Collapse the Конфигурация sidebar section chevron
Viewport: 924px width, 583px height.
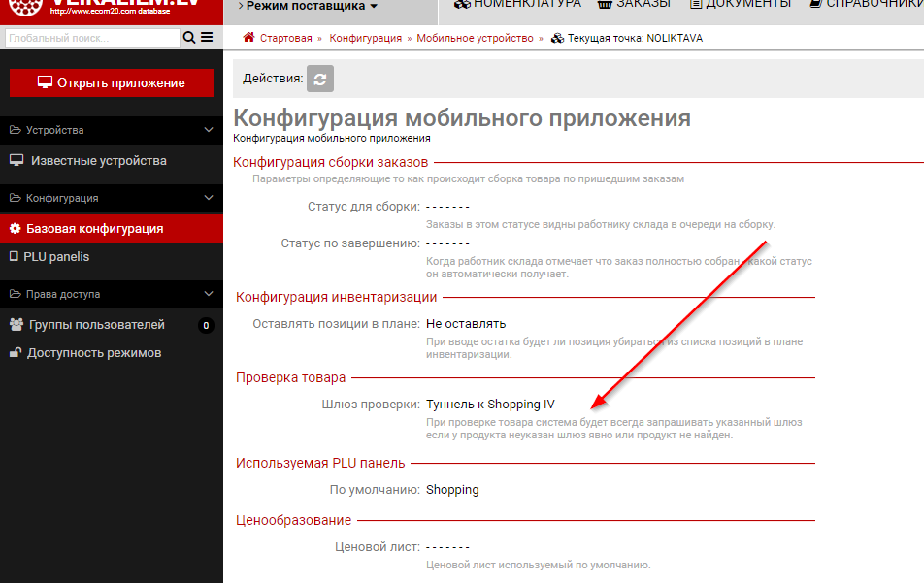coord(209,198)
